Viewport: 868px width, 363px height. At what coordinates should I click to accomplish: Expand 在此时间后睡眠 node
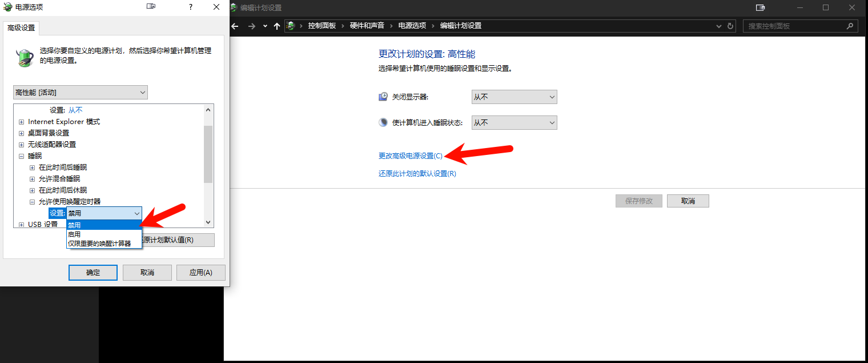(32, 167)
